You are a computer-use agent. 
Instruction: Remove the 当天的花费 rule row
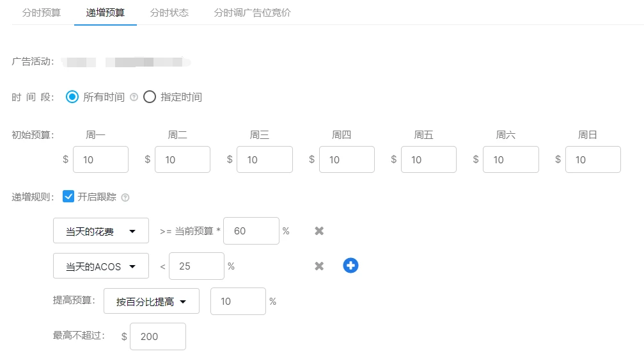pyautogui.click(x=319, y=231)
